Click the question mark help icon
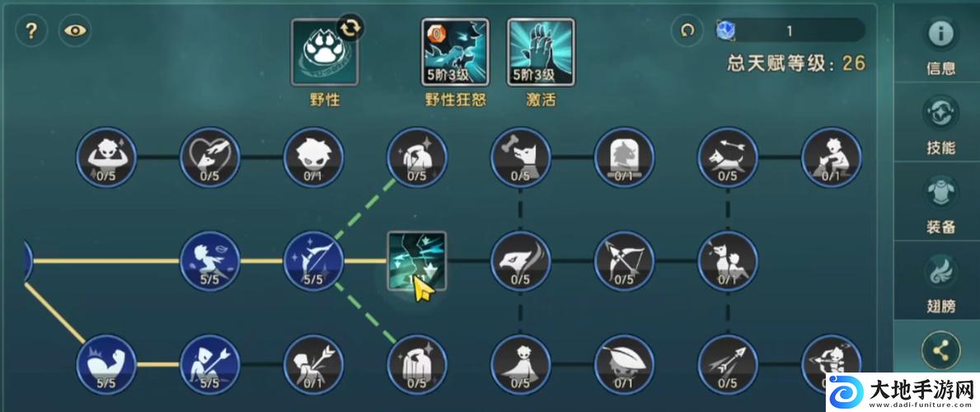The image size is (980, 412). coord(31,30)
